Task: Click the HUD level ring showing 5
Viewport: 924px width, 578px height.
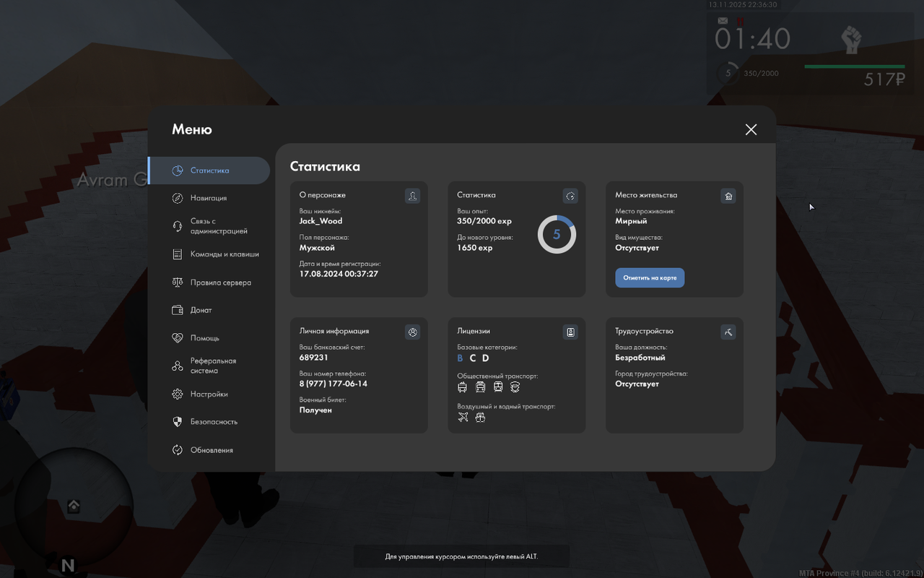Action: pyautogui.click(x=728, y=73)
